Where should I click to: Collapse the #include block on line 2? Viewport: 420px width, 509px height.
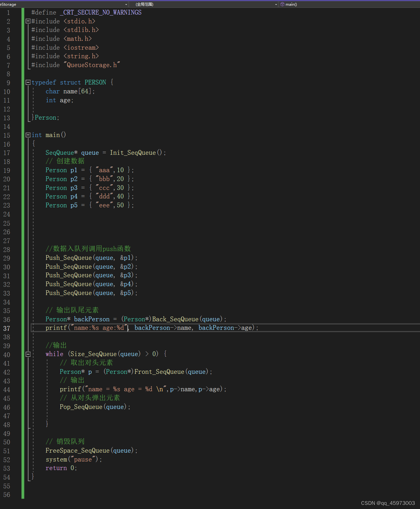[28, 21]
